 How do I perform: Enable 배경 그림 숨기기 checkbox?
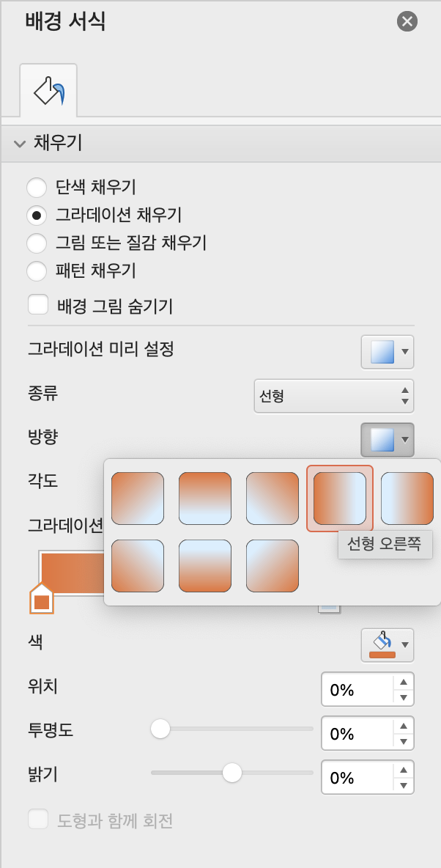(38, 305)
